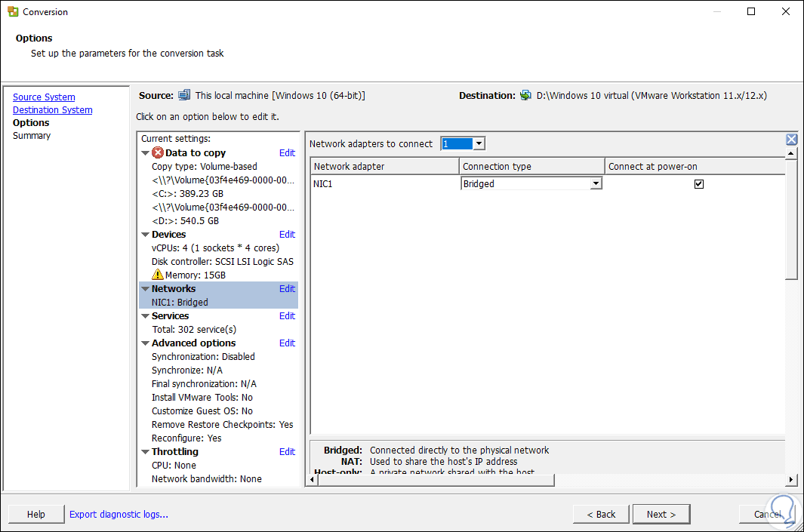Select 'vCPUs: 4 (1 sockets * 4 cores)'
Image resolution: width=804 pixels, height=532 pixels.
pyautogui.click(x=215, y=248)
